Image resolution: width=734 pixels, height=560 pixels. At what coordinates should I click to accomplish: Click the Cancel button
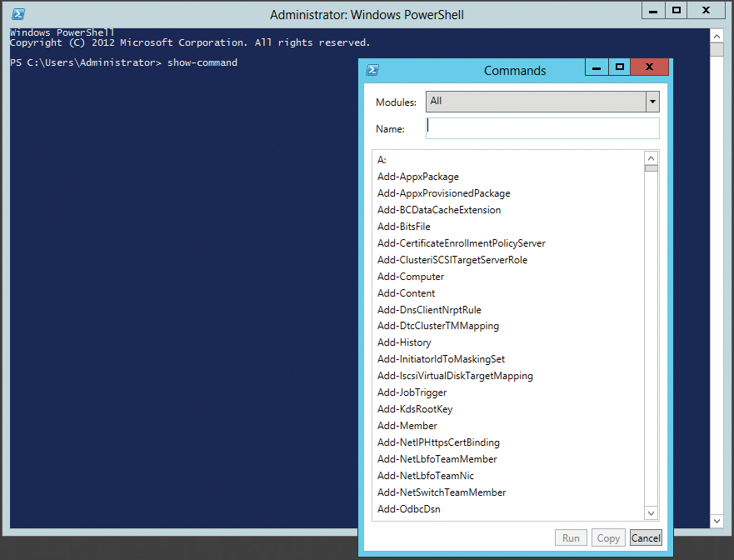point(646,537)
